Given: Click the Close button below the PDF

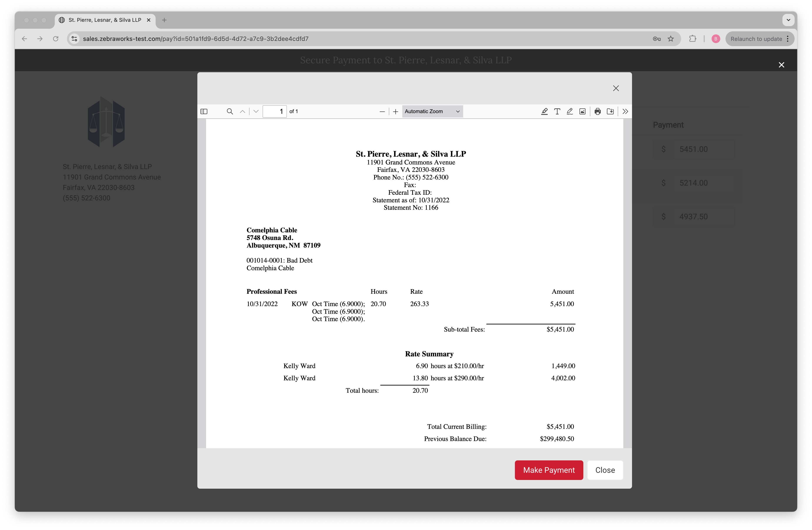Looking at the screenshot, I should pos(605,470).
